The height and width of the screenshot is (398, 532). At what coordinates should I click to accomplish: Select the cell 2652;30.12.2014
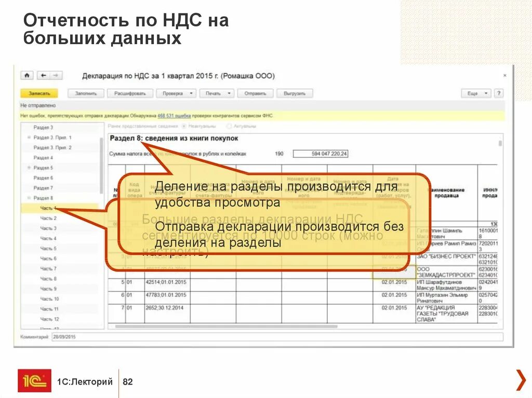coord(167,313)
